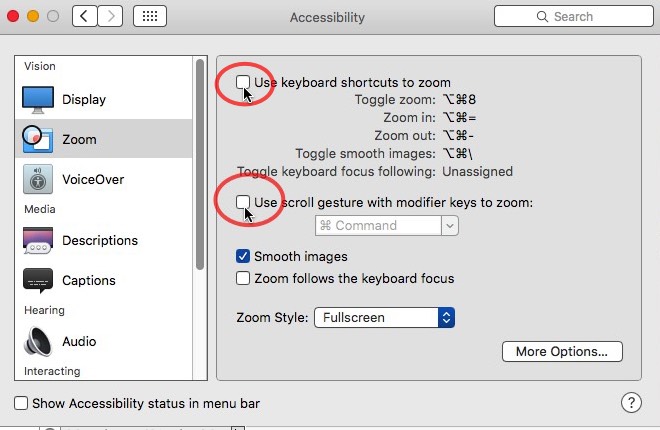660x430 pixels.
Task: Select the Display monitor icon in sidebar
Action: [x=38, y=100]
